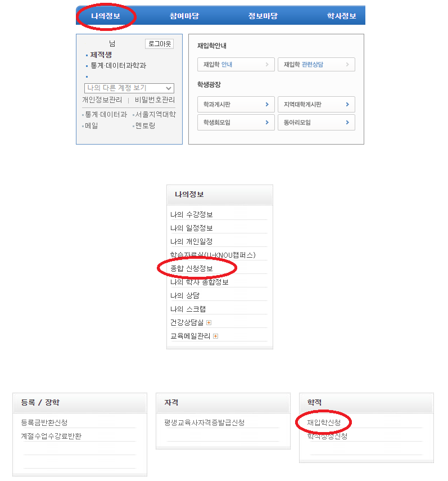Click the 학생광장 section heading
This screenshot has width=448, height=481.
209,84
